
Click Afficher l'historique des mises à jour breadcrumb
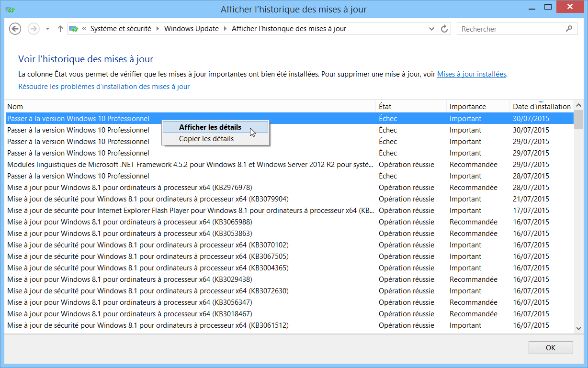(x=289, y=29)
